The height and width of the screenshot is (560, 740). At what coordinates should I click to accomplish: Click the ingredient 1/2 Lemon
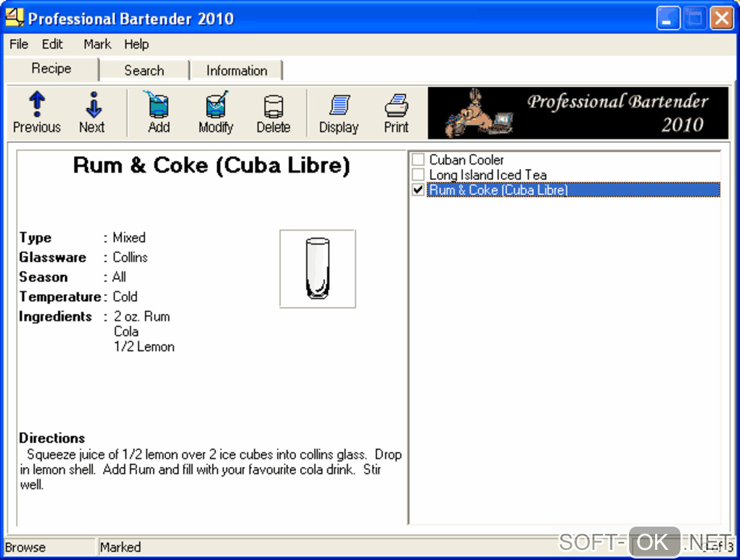click(144, 347)
